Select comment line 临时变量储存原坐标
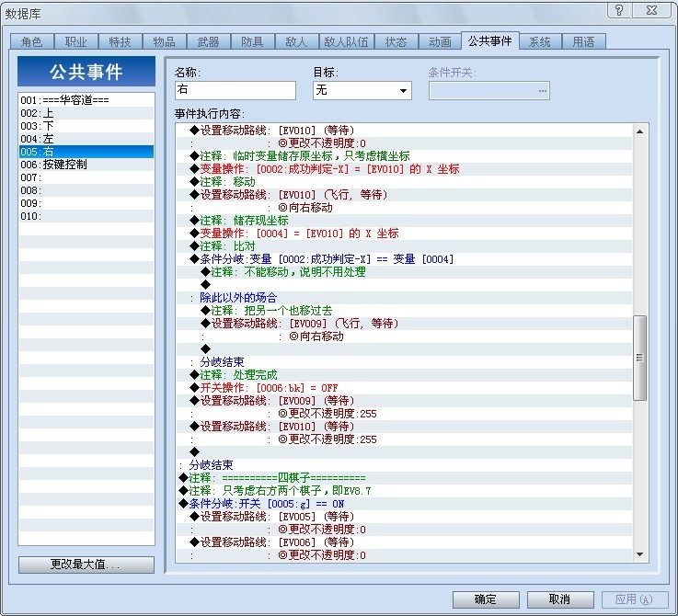 pos(404,156)
